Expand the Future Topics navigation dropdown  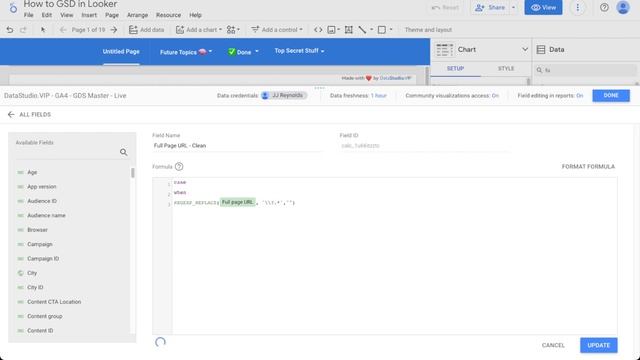point(211,51)
